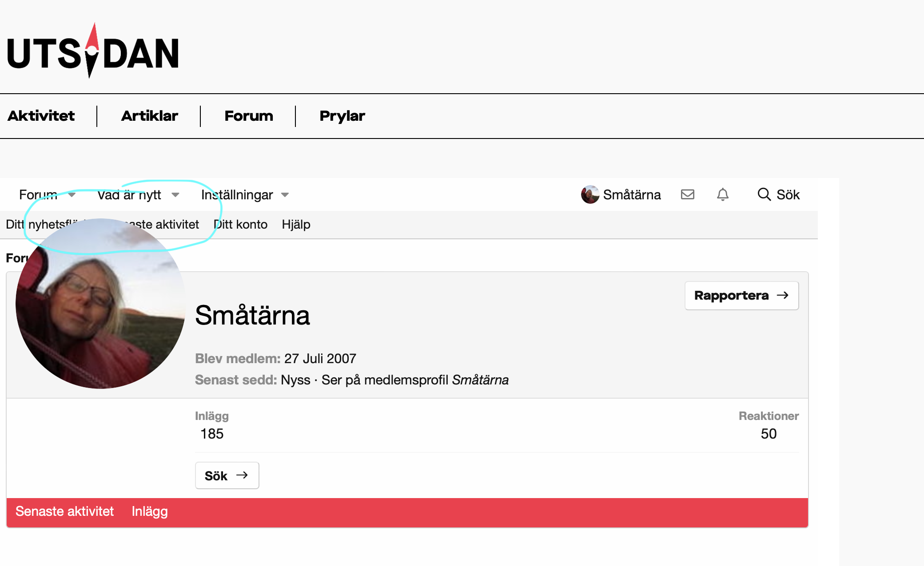This screenshot has height=566, width=924.
Task: Click the large round profile picture
Action: (x=101, y=304)
